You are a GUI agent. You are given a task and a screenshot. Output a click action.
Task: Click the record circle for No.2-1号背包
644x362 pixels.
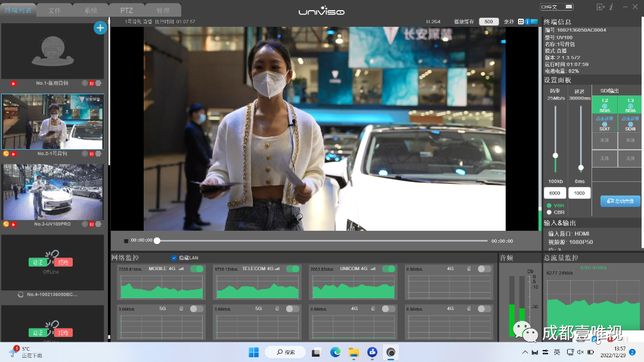pyautogui.click(x=85, y=154)
